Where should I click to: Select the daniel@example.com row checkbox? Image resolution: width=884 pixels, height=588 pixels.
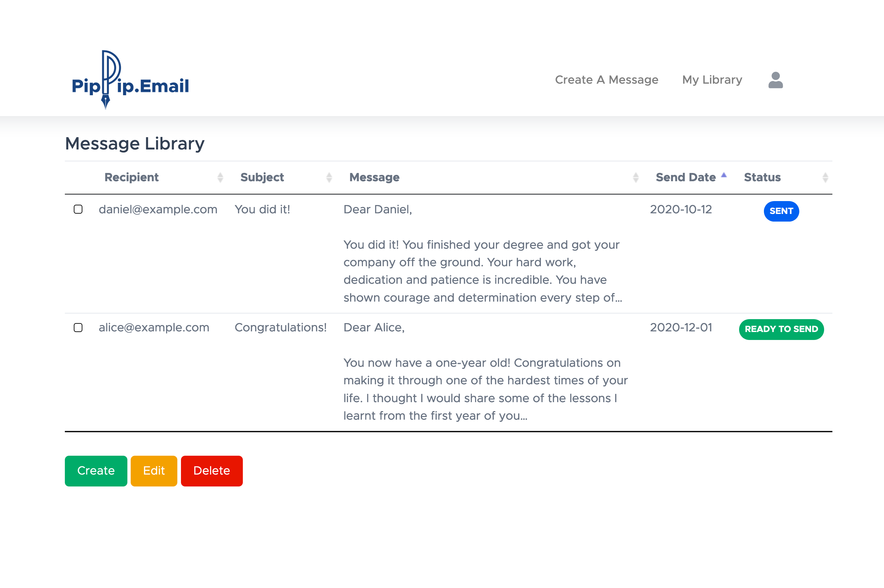pos(78,209)
